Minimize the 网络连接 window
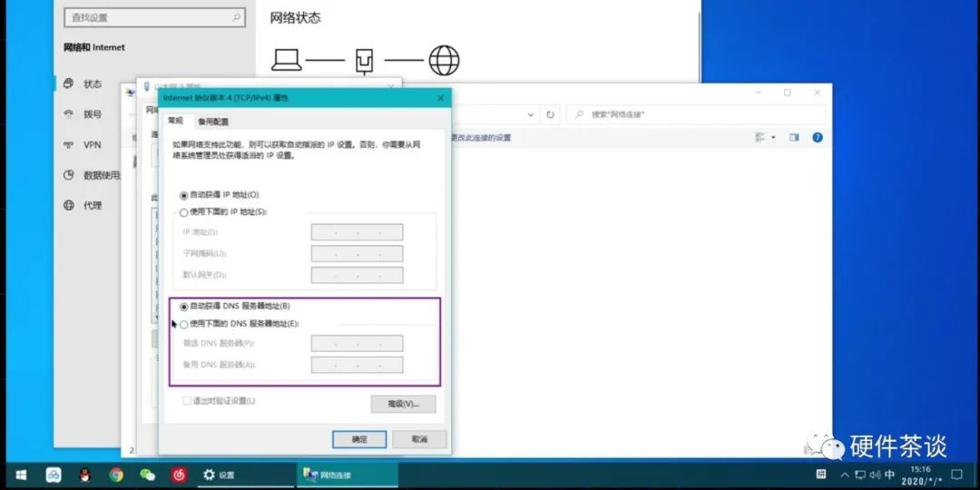This screenshot has height=490, width=980. point(758,93)
